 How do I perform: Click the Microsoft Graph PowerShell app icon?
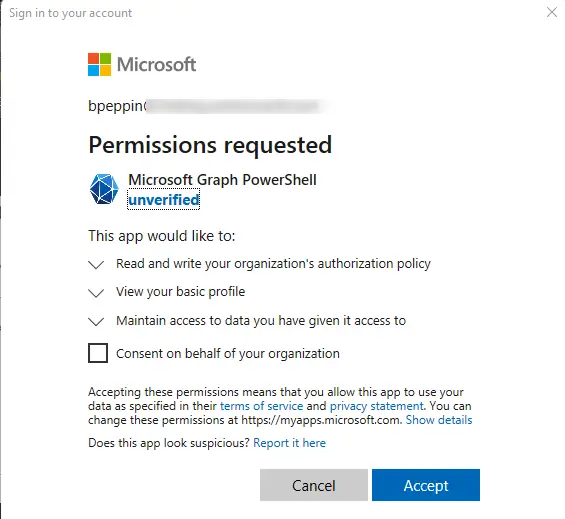coord(104,189)
